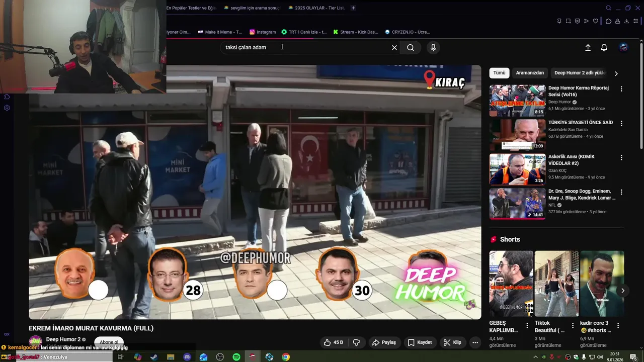Viewport: 644px width, 362px height.
Task: Switch to the sevgilim için arama sonuç tab
Action: pyautogui.click(x=251, y=8)
